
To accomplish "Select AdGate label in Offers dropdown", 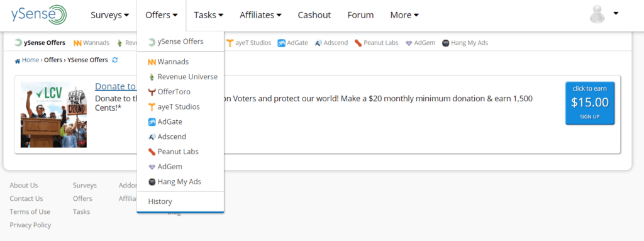I will [x=170, y=121].
